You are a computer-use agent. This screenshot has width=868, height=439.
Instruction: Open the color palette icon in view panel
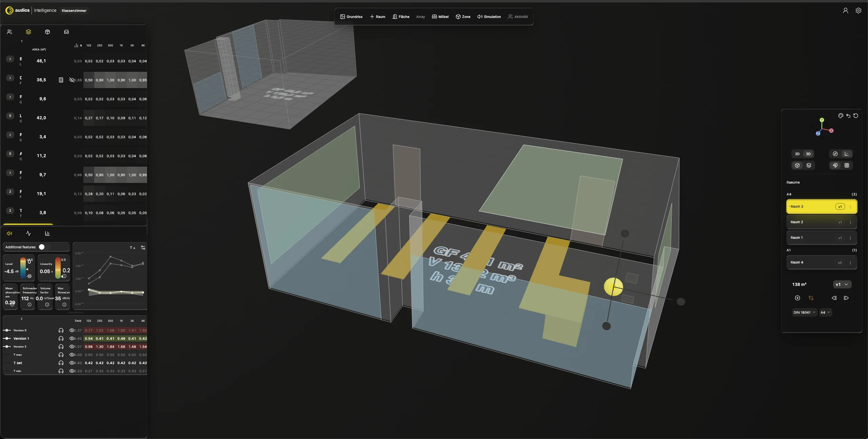coord(841,116)
